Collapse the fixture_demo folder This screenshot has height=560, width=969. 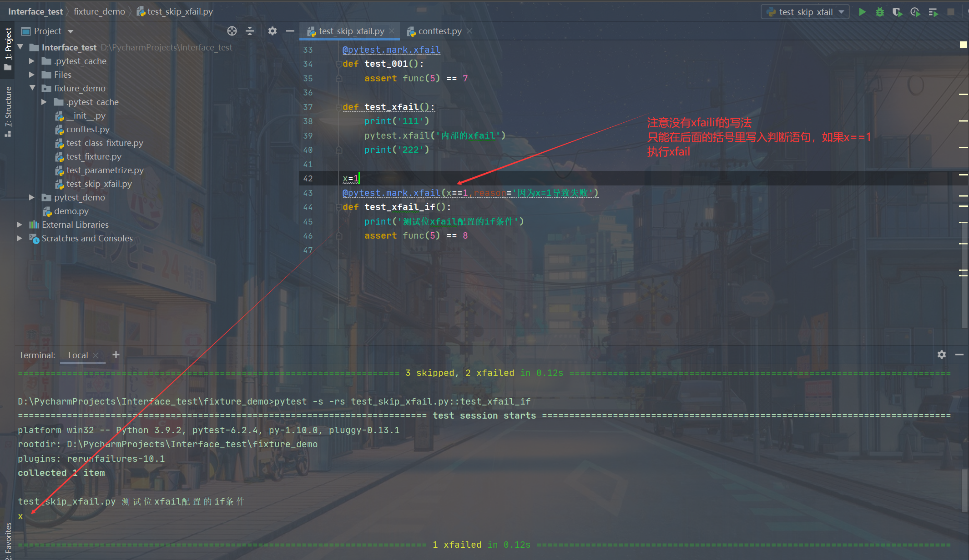pyautogui.click(x=32, y=88)
